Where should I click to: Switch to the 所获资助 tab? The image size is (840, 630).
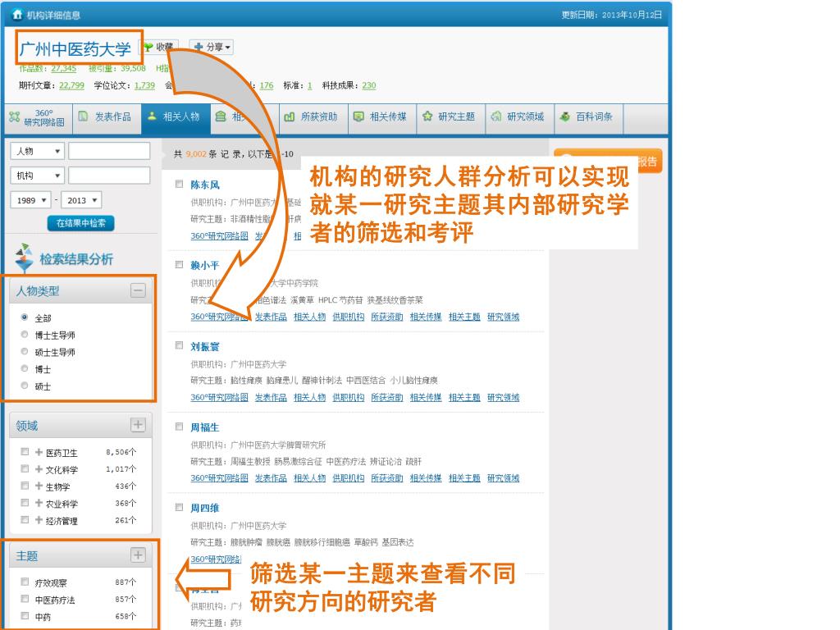313,116
